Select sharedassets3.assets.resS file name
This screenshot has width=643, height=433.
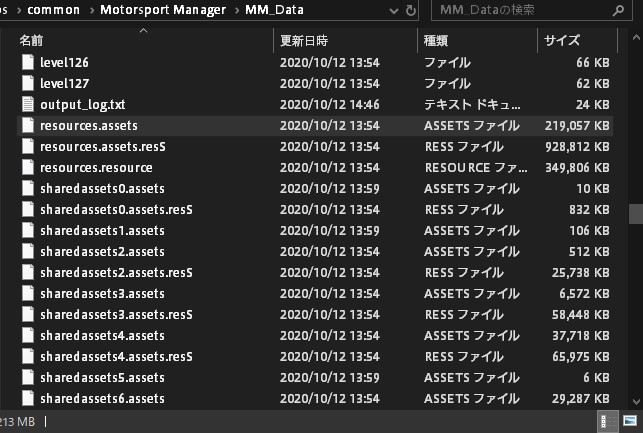click(116, 314)
